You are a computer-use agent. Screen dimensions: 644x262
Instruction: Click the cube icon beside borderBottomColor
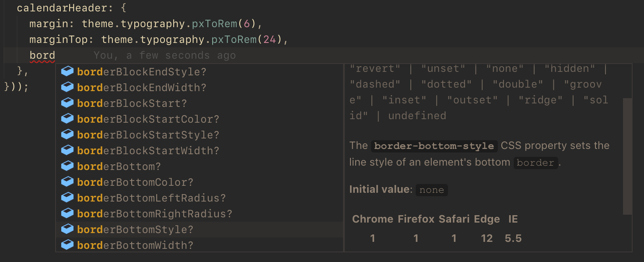(67, 182)
